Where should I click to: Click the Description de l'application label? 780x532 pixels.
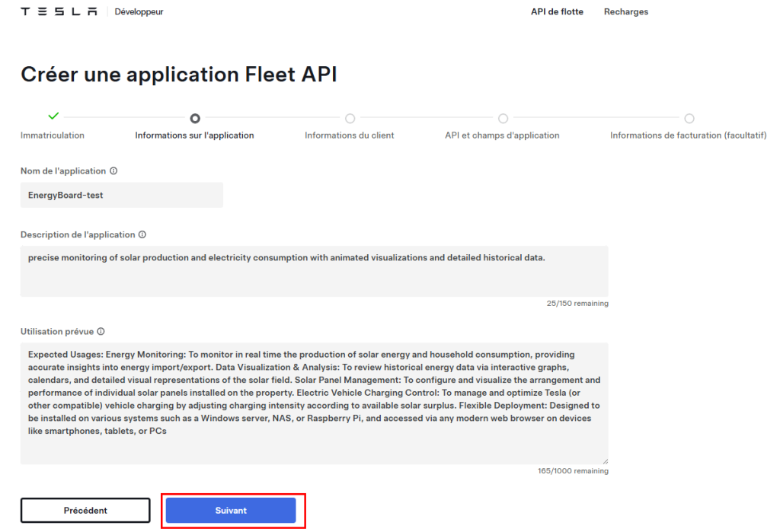(x=78, y=234)
